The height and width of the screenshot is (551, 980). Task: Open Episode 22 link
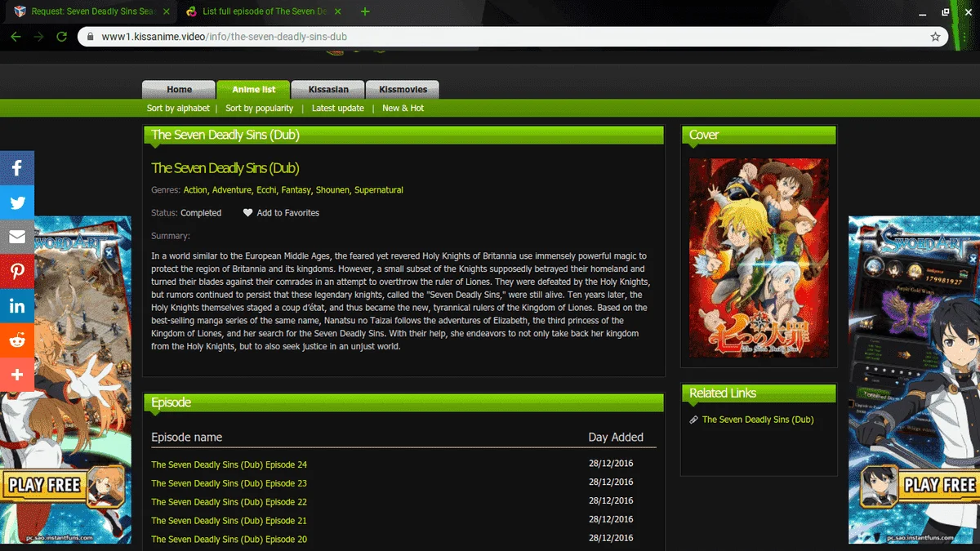pyautogui.click(x=229, y=502)
